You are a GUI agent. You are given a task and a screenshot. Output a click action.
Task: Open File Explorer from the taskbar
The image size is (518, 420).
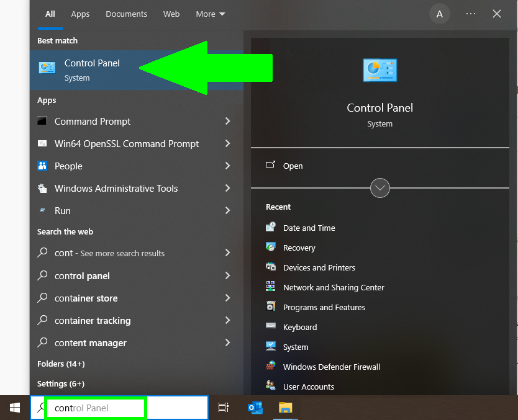pos(285,408)
